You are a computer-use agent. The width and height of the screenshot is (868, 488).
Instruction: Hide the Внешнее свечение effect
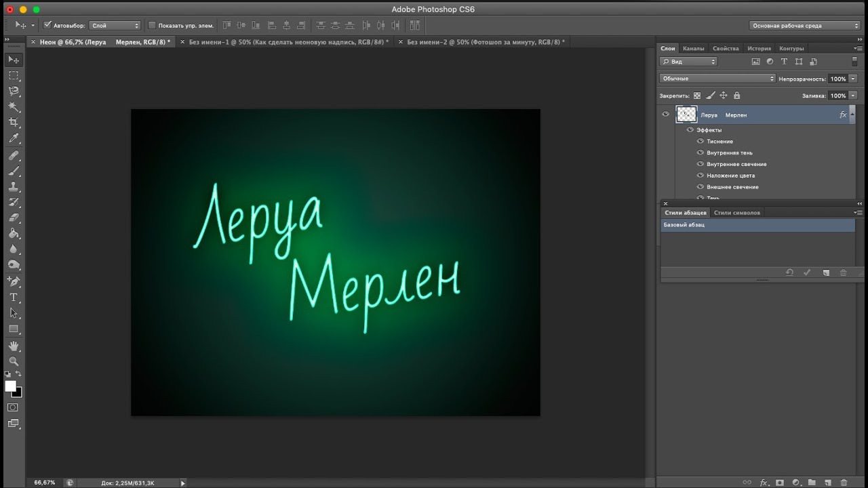701,186
